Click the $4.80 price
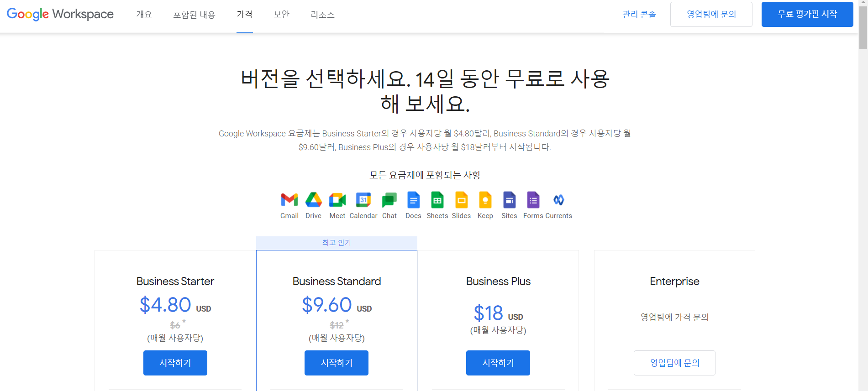The height and width of the screenshot is (391, 868). pos(165,305)
